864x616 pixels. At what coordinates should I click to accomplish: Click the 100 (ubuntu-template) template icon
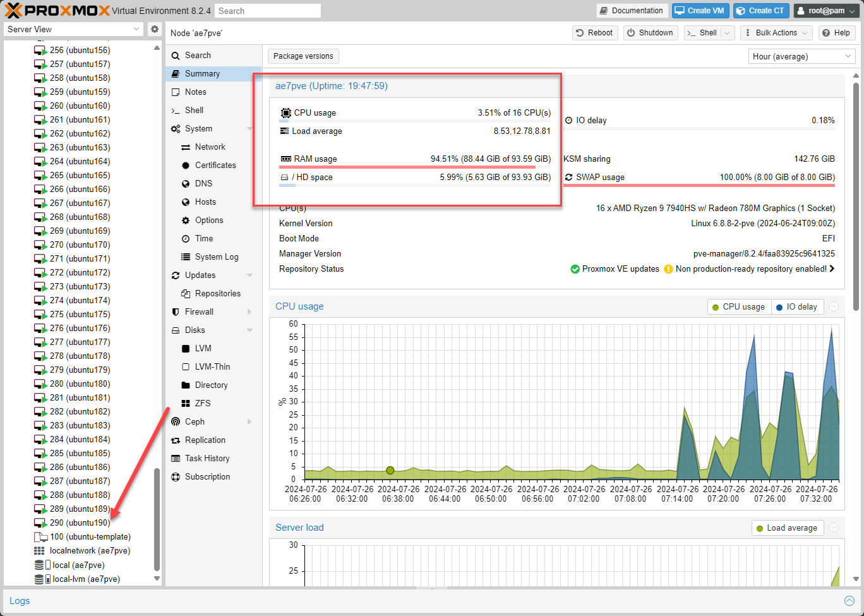pos(40,537)
